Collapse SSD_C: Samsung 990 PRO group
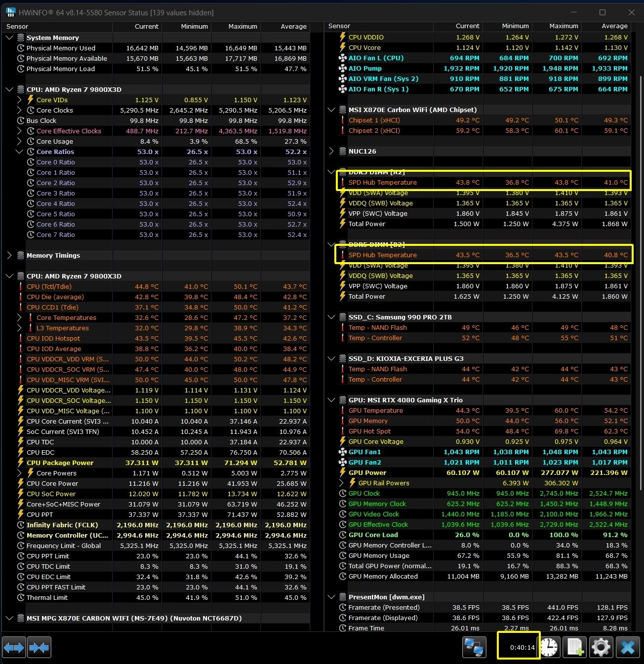Screen dimensions: 644x664 331,317
